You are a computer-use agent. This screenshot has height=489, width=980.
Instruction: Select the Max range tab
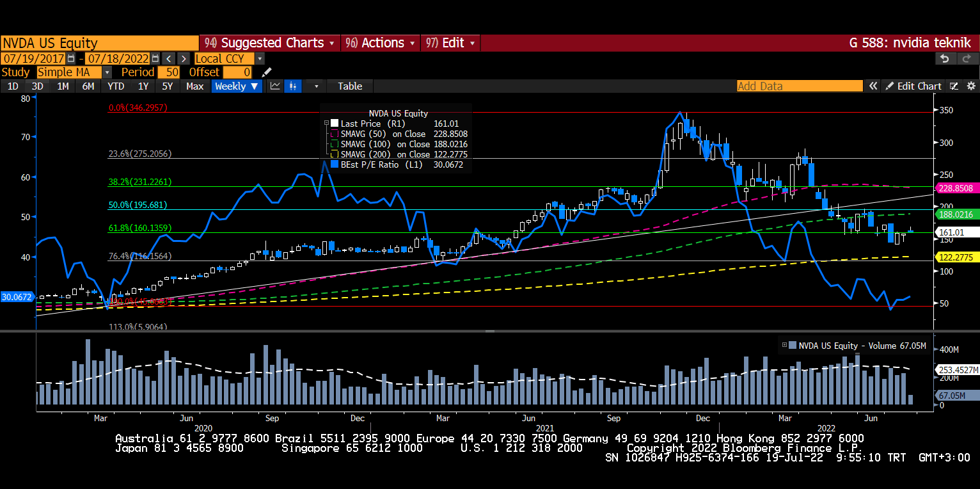[x=194, y=86]
